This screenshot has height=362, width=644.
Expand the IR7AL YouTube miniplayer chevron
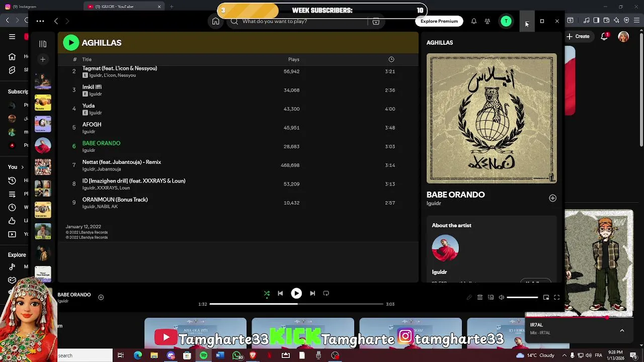622,330
